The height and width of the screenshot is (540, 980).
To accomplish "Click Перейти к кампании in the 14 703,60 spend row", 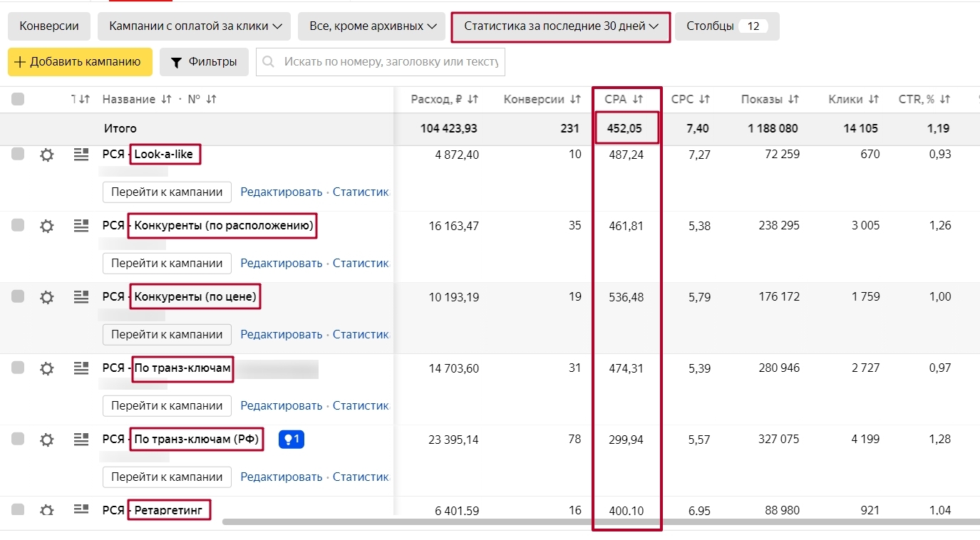I will coord(167,405).
